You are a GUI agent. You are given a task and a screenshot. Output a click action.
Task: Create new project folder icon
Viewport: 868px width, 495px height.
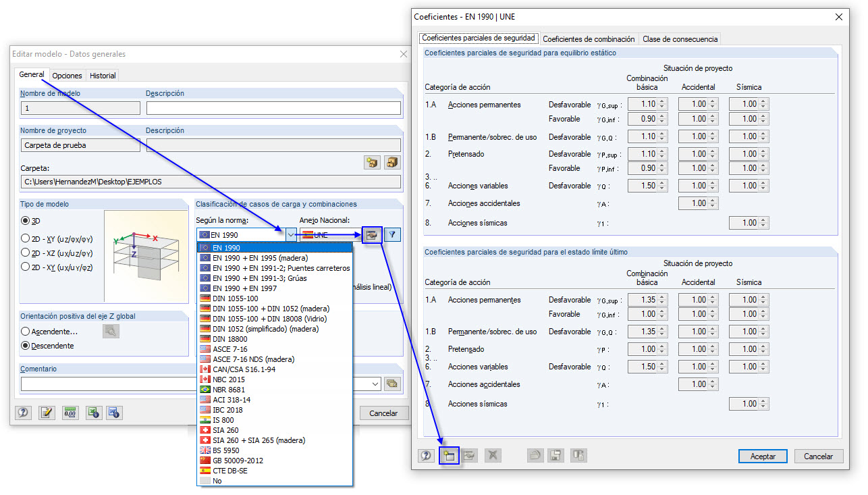pos(372,162)
